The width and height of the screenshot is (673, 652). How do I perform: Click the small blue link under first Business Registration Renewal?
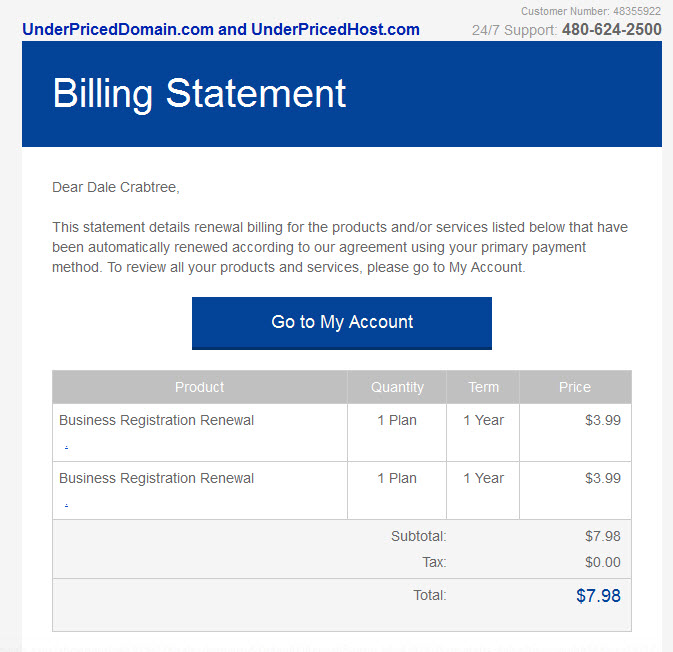[x=67, y=447]
